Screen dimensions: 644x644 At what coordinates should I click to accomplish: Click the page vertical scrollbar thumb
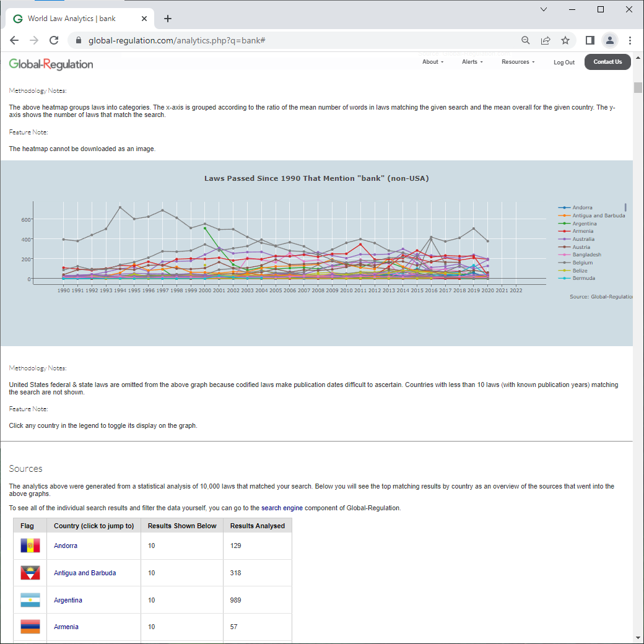point(638,87)
